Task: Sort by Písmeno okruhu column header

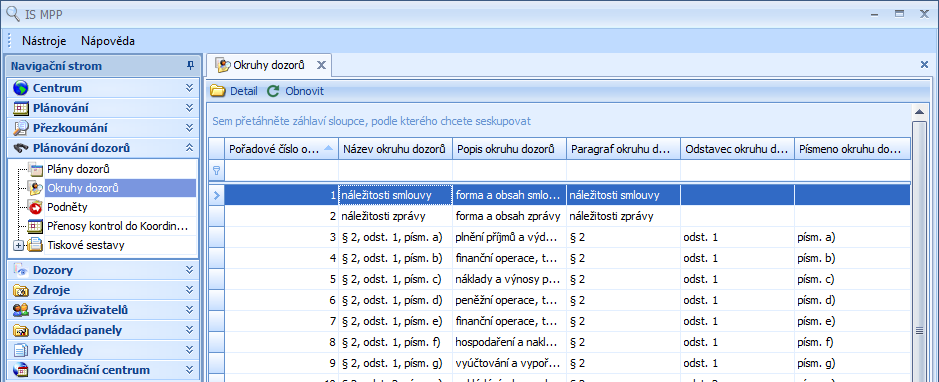Action: click(x=853, y=149)
